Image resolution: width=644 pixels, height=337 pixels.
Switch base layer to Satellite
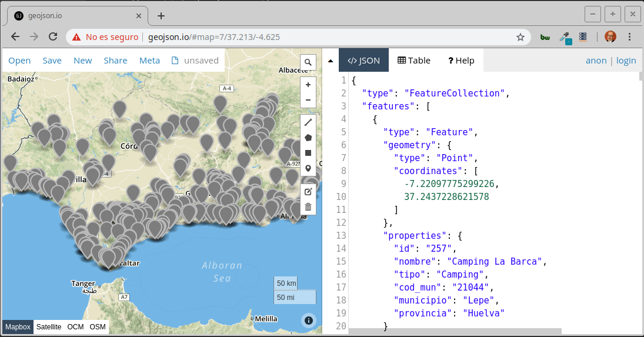[x=49, y=327]
